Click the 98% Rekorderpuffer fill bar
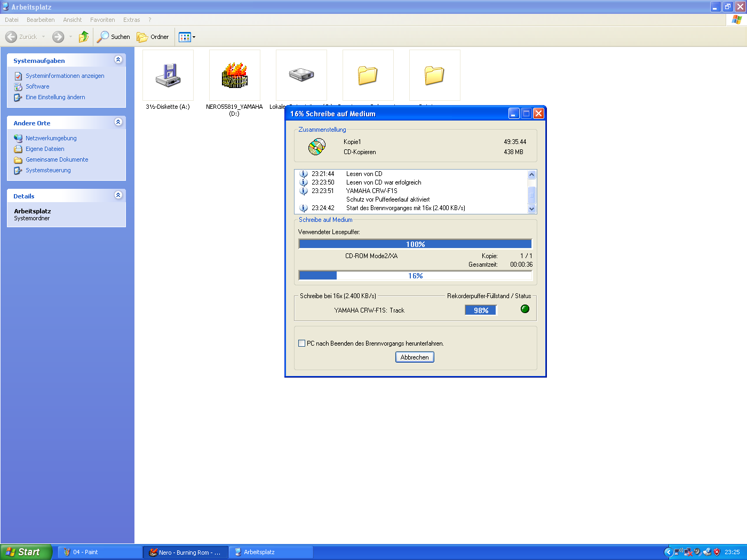The width and height of the screenshot is (747, 560). pyautogui.click(x=481, y=310)
